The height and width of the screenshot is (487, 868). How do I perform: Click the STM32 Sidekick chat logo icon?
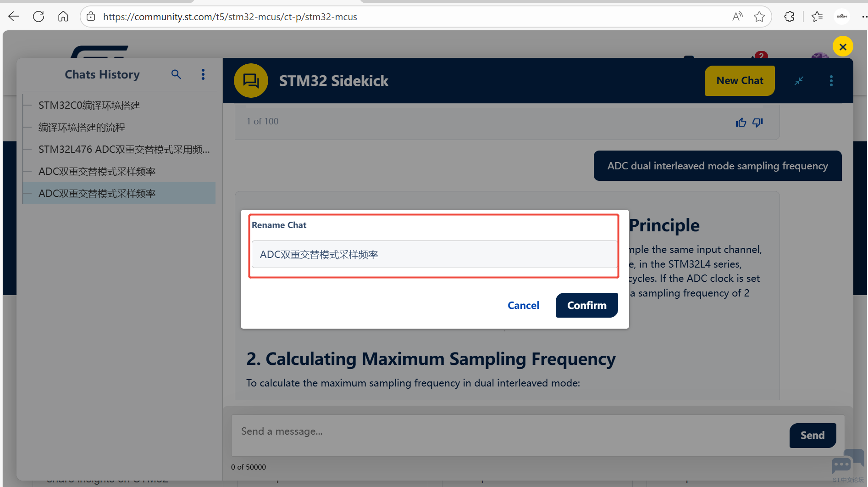(251, 81)
